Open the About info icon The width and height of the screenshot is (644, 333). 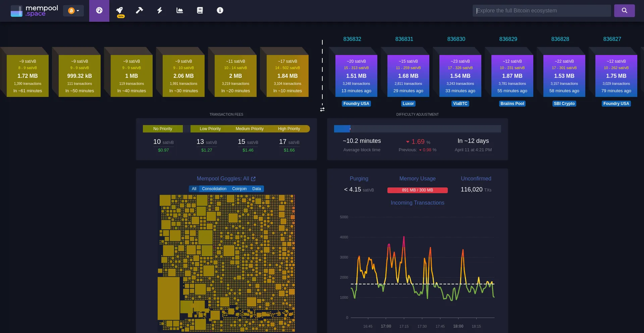[x=220, y=10]
